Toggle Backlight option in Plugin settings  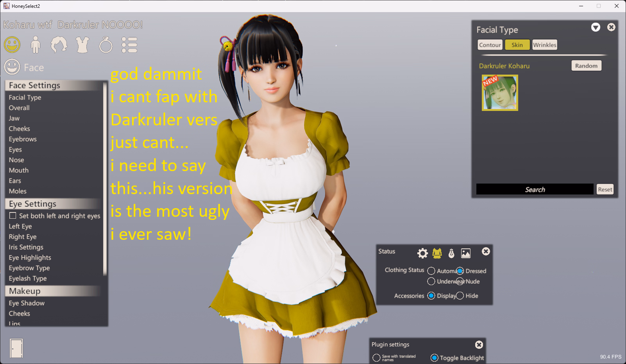coord(434,358)
